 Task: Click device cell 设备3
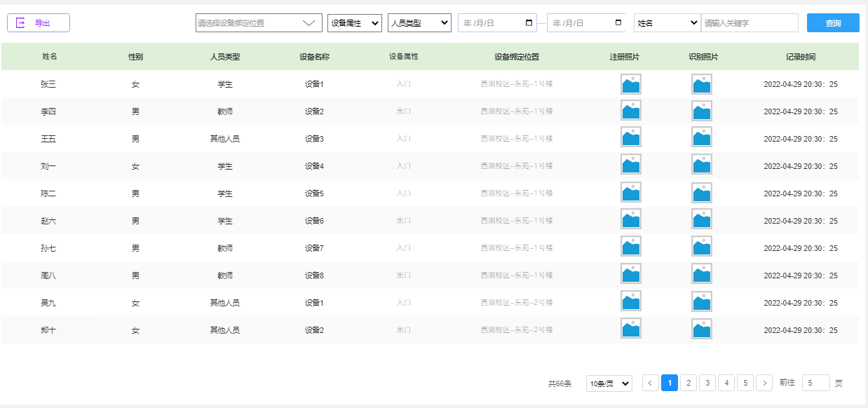tap(314, 139)
